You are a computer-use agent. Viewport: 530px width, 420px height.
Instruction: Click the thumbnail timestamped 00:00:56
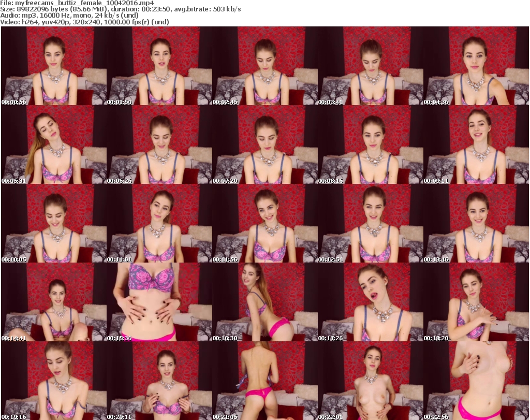(54, 66)
